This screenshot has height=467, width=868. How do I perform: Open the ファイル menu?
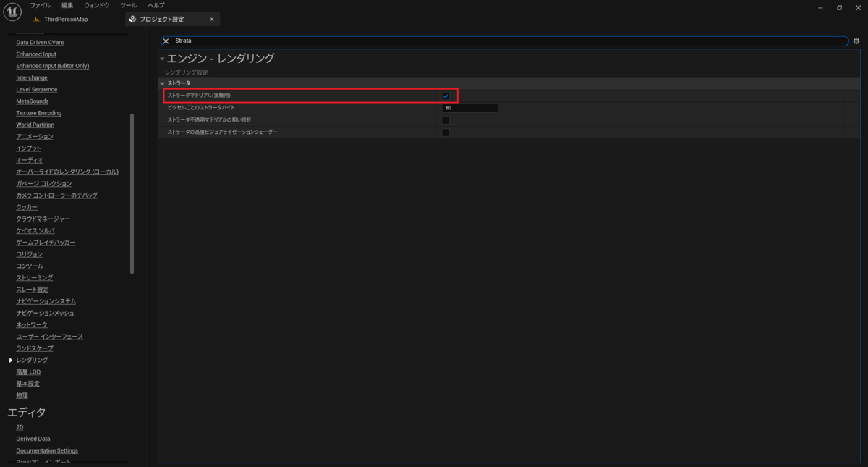coord(40,5)
